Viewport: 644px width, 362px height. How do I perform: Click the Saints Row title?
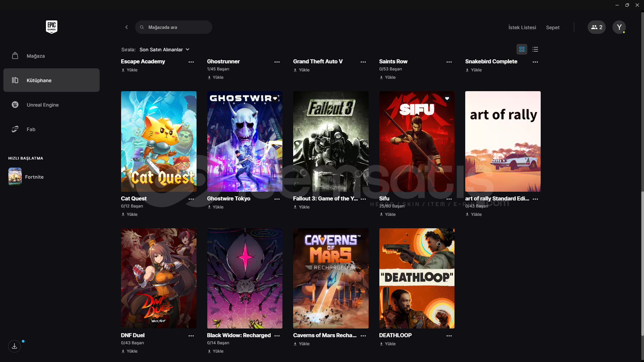coord(393,62)
